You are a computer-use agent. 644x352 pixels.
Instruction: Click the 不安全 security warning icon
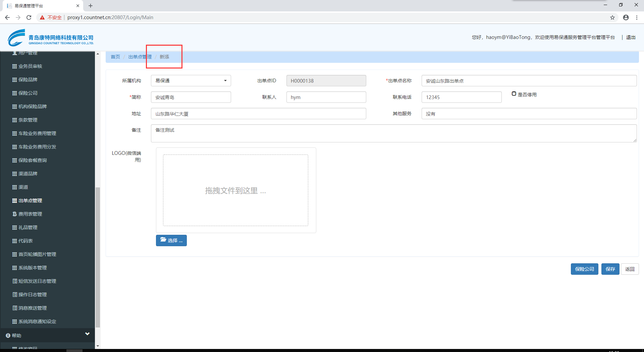[x=42, y=17]
